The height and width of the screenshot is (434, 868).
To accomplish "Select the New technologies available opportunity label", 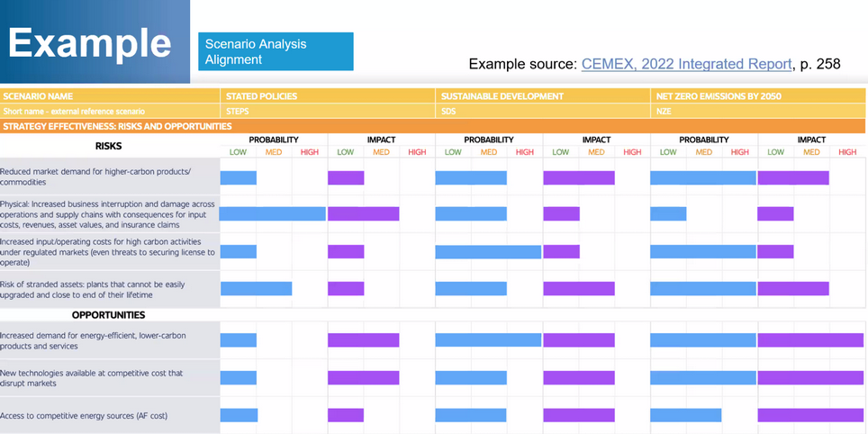I will click(92, 378).
